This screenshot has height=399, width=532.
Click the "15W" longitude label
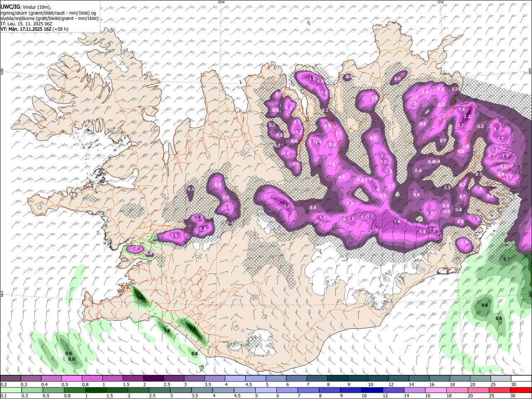(x=440, y=2)
